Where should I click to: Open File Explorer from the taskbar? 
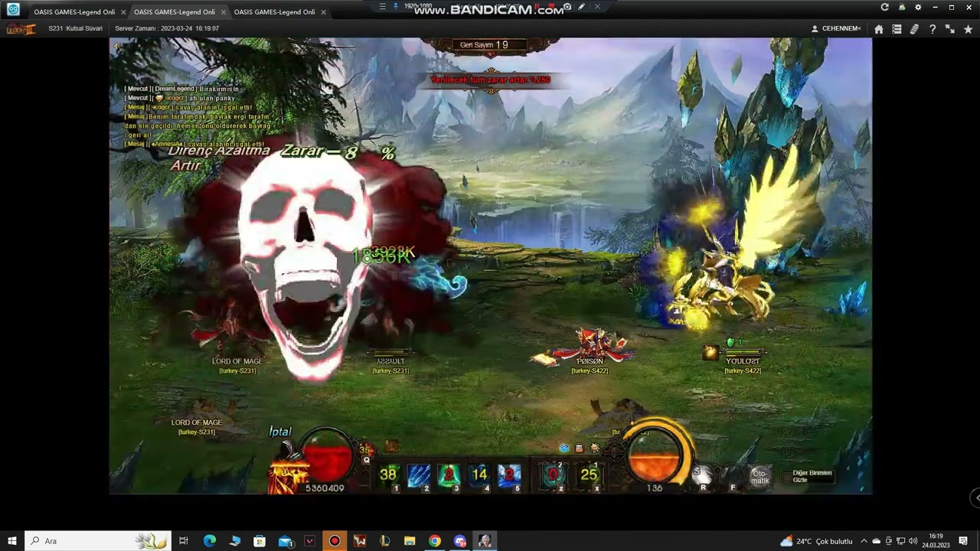point(410,541)
